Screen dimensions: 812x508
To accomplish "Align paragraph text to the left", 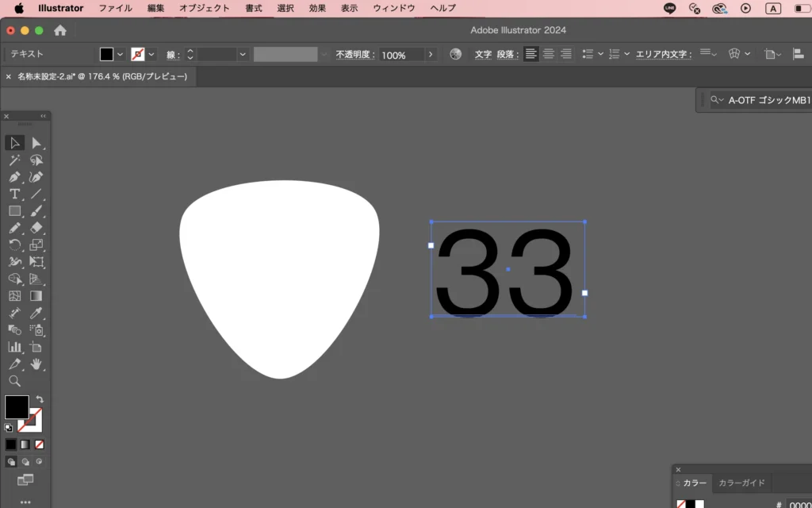I will click(531, 54).
